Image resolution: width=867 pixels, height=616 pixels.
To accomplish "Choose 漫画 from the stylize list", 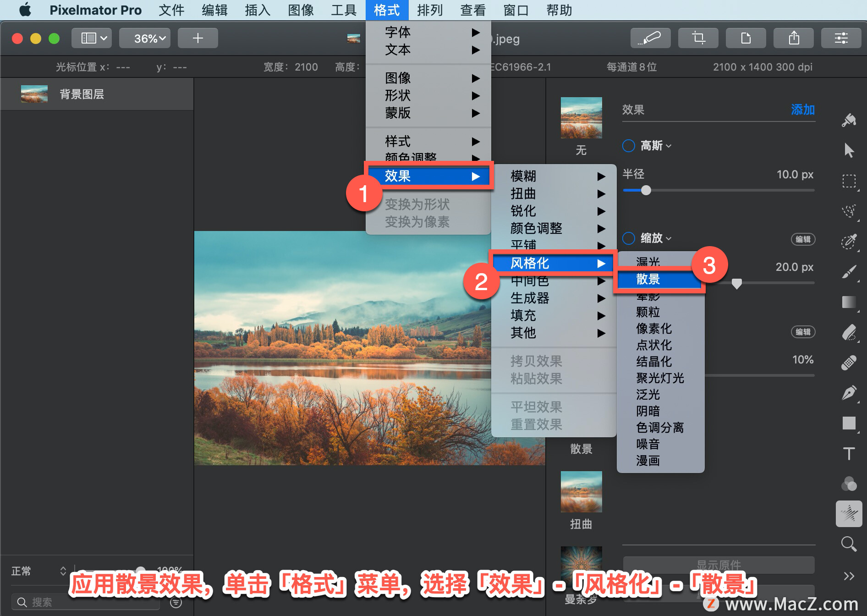I will coord(660,461).
